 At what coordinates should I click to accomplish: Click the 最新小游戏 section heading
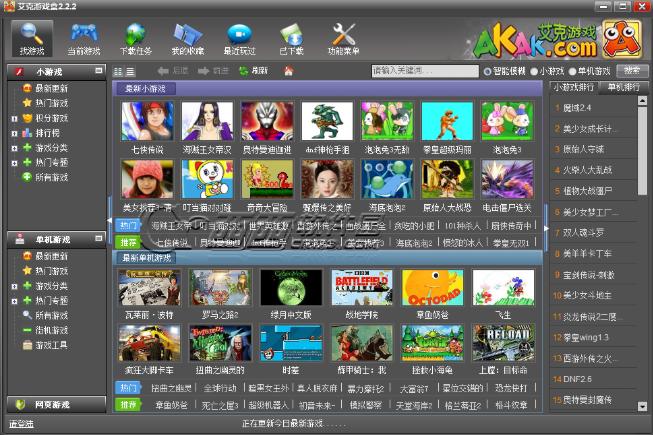pos(145,89)
